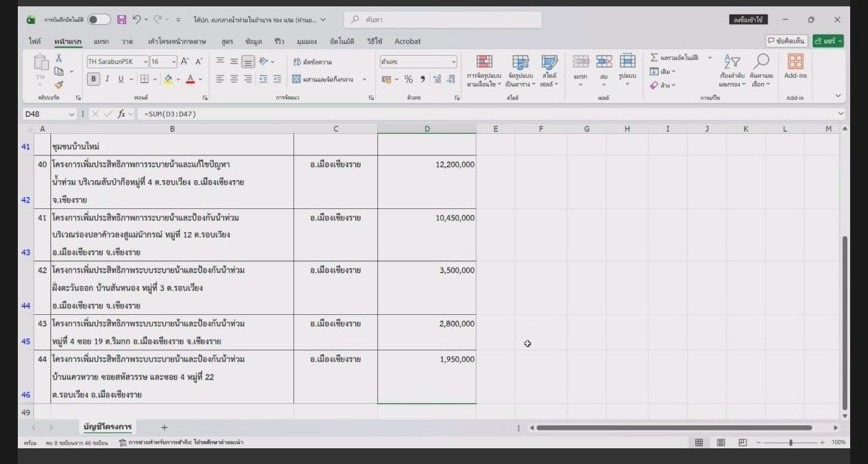The image size is (868, 464).
Task: Toggle Bold formatting button
Action: coord(93,79)
